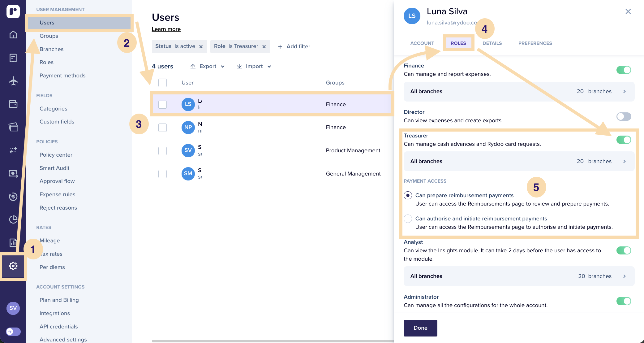Click the horizontal scrollbar under users table

[273, 341]
